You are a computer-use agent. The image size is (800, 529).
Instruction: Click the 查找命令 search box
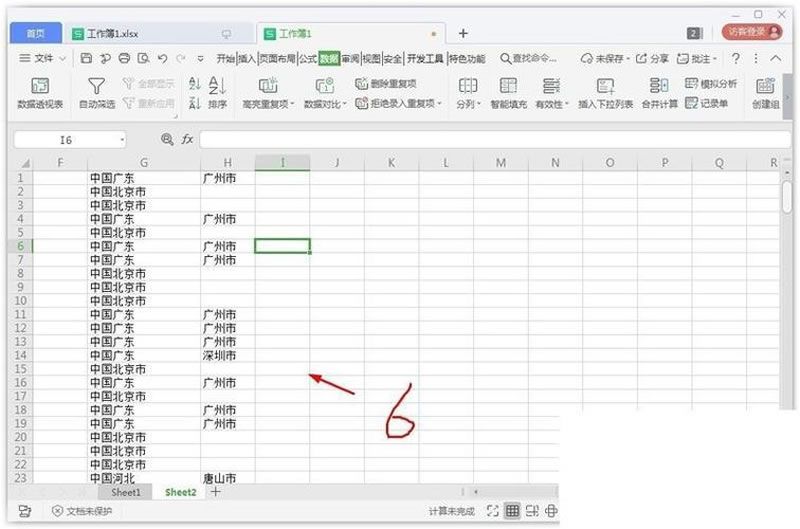coord(528,59)
